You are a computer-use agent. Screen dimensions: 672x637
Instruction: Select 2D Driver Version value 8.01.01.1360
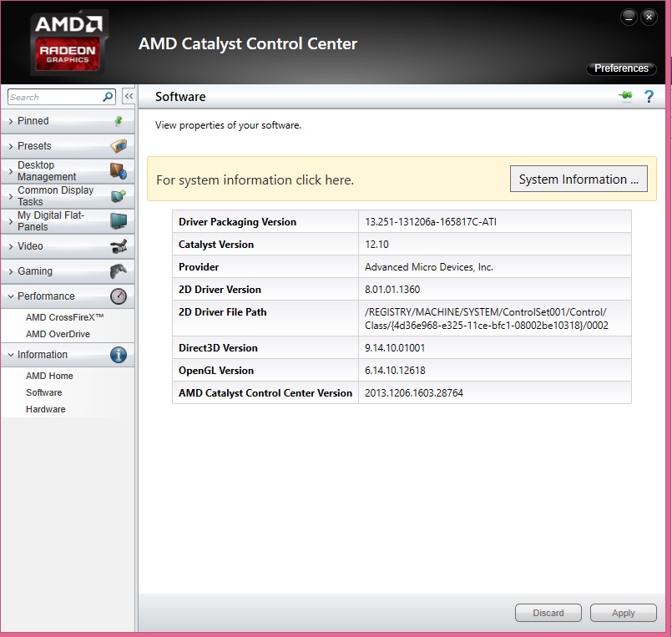point(392,290)
